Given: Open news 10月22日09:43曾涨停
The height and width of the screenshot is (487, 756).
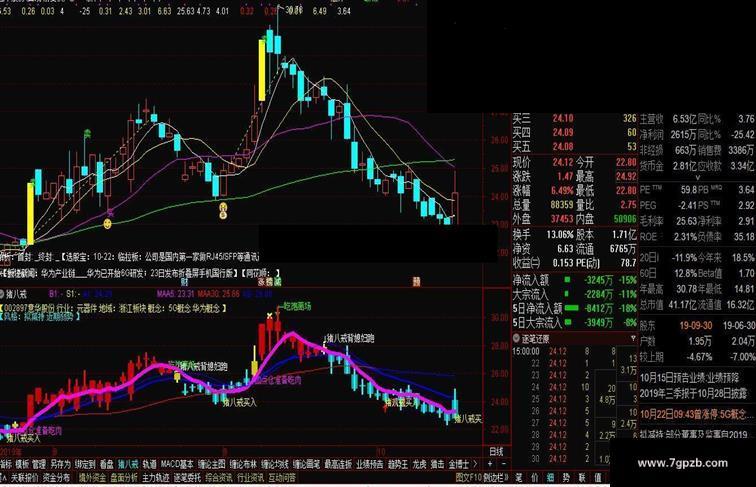Looking at the screenshot, I should pyautogui.click(x=698, y=414).
